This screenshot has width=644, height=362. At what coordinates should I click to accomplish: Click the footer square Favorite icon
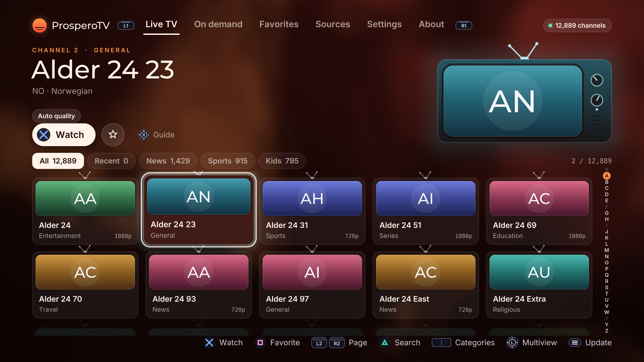pos(260,343)
